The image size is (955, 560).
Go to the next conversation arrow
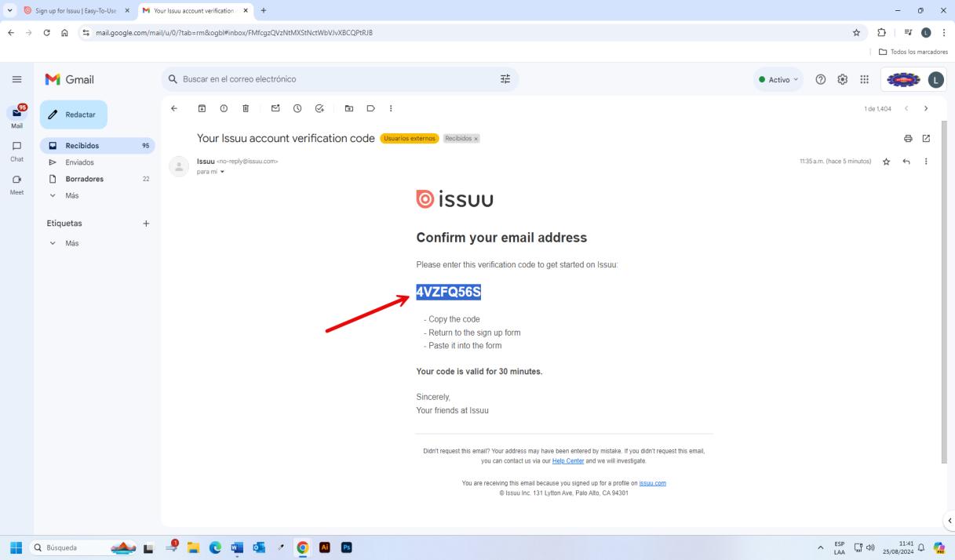[926, 108]
